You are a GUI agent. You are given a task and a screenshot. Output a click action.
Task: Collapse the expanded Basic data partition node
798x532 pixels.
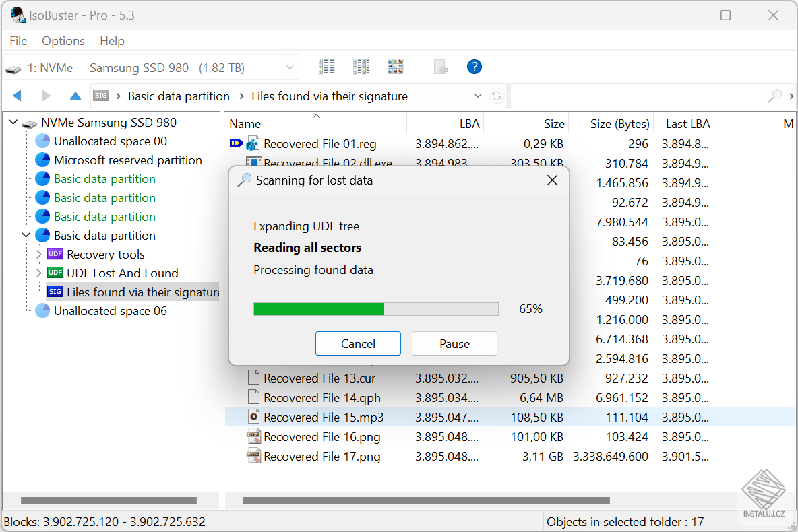[x=26, y=235]
